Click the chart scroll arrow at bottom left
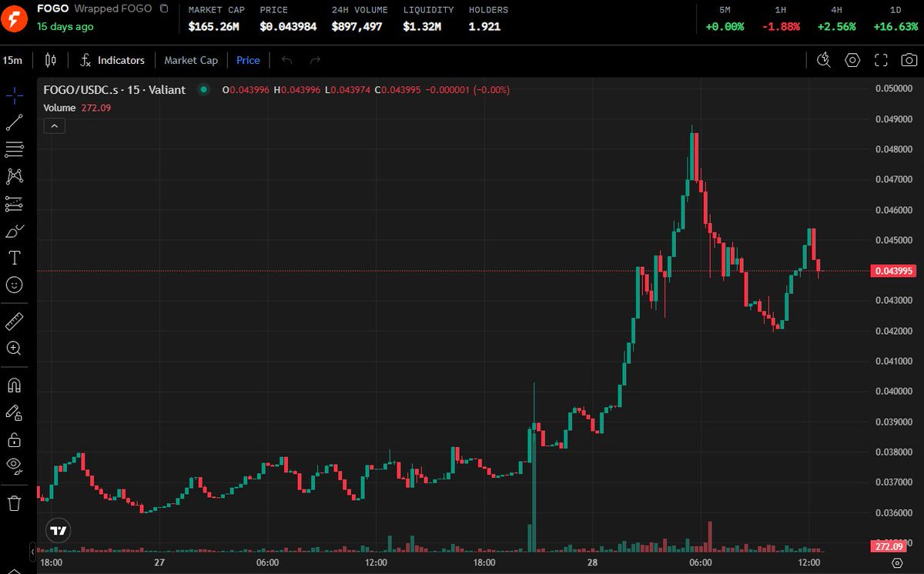Image resolution: width=924 pixels, height=574 pixels. 32,550
